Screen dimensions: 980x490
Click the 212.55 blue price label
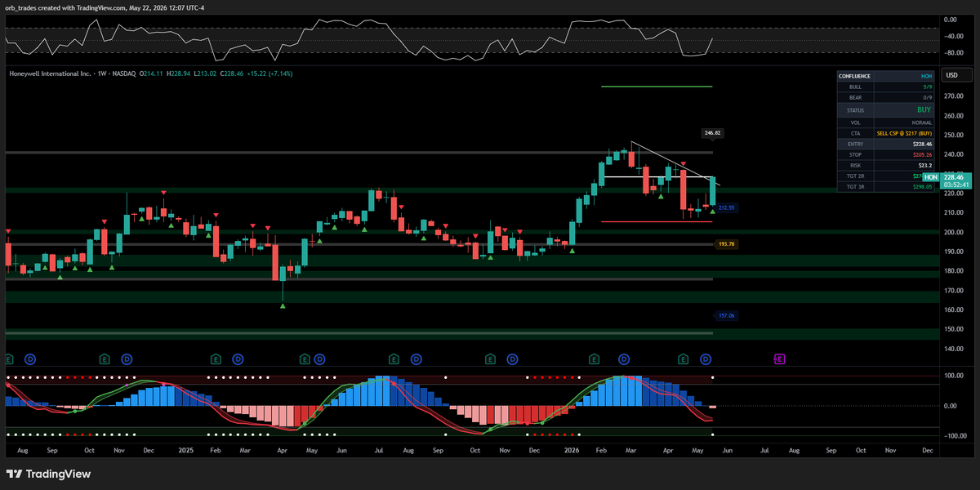pos(727,207)
